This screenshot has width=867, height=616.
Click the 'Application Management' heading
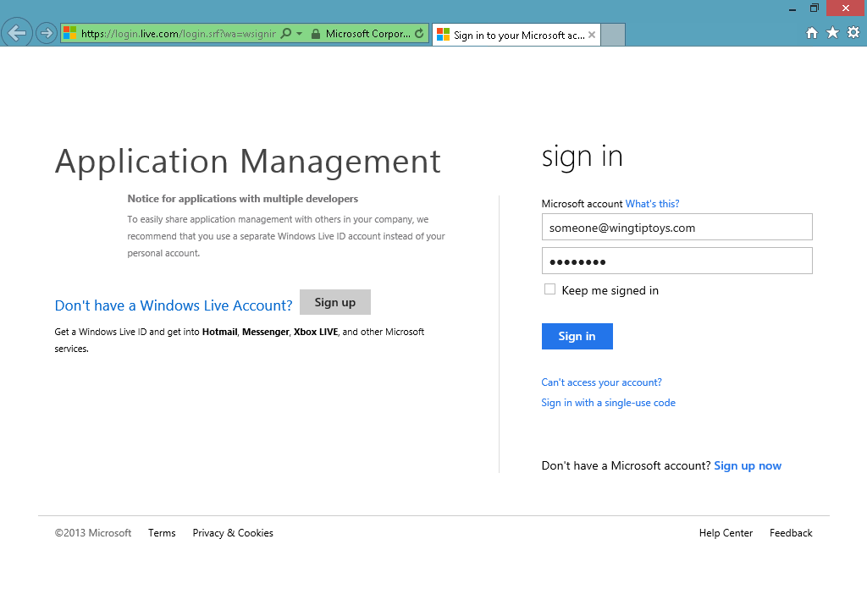point(248,162)
